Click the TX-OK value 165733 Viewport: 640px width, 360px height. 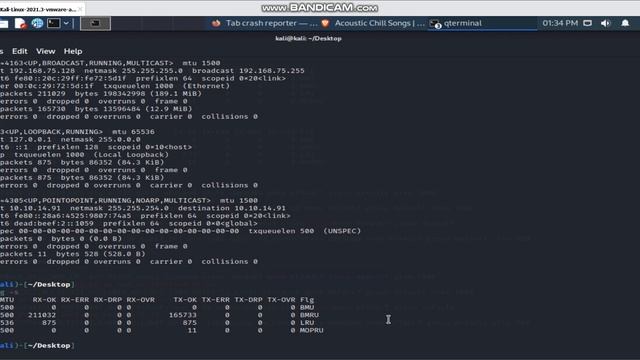coord(182,315)
